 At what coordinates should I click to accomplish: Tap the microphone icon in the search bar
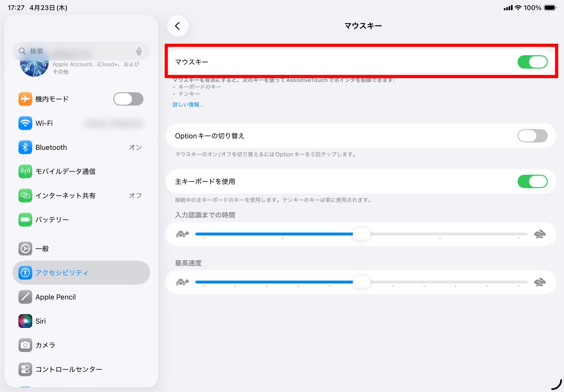(x=139, y=51)
